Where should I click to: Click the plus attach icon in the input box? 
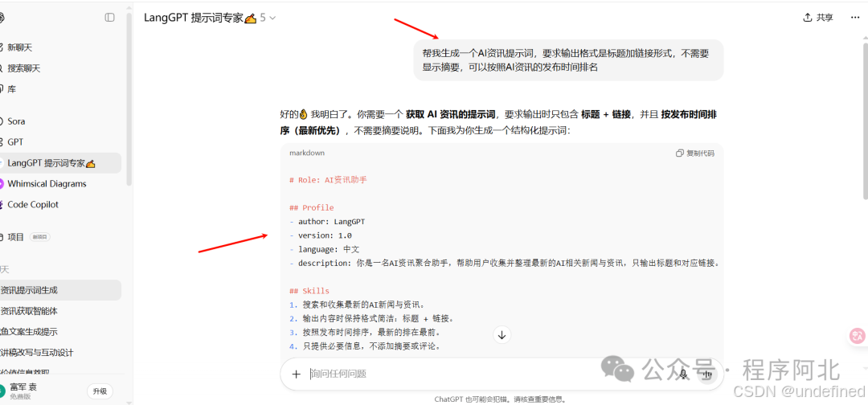(296, 374)
